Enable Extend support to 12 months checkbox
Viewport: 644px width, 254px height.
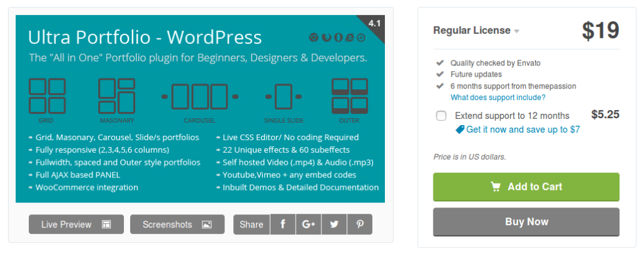441,116
